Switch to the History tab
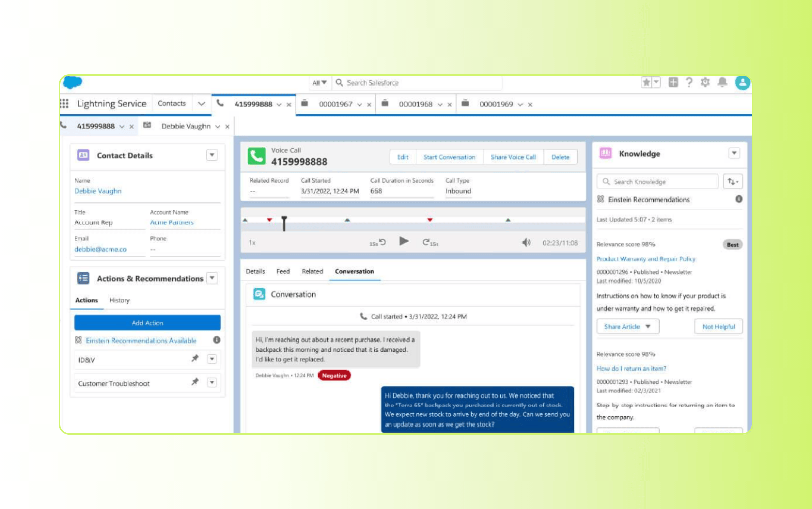Image resolution: width=812 pixels, height=509 pixels. 120,300
